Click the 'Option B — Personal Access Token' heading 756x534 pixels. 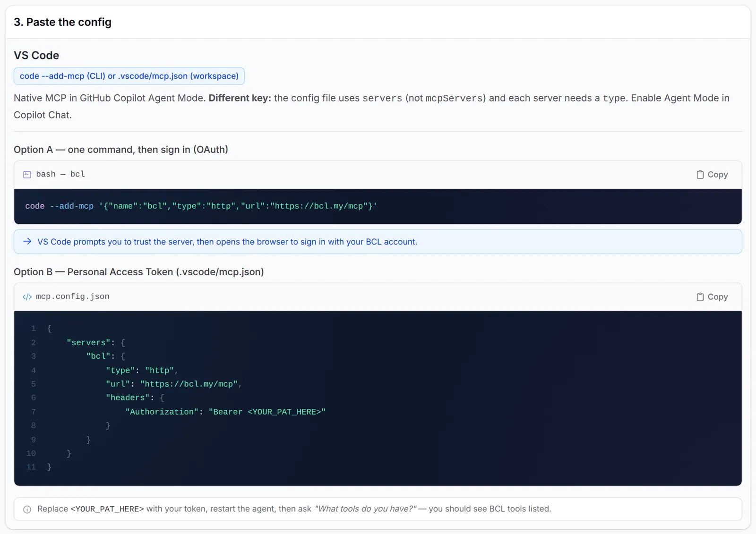[x=139, y=272]
